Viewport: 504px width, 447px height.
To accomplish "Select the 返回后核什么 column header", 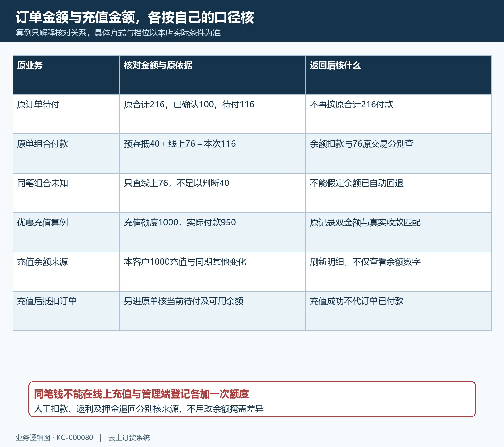I will (398, 75).
